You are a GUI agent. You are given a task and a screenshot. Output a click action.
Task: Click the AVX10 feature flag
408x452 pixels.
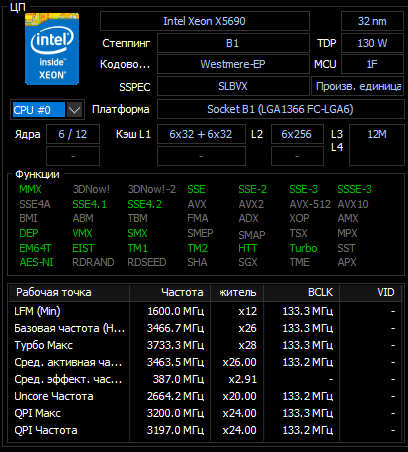coord(353,204)
